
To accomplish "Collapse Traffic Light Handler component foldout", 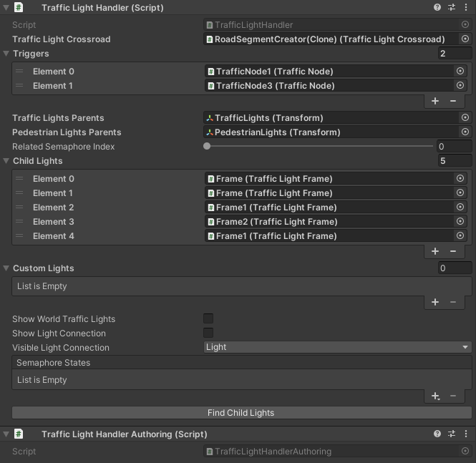I will coord(6,7).
